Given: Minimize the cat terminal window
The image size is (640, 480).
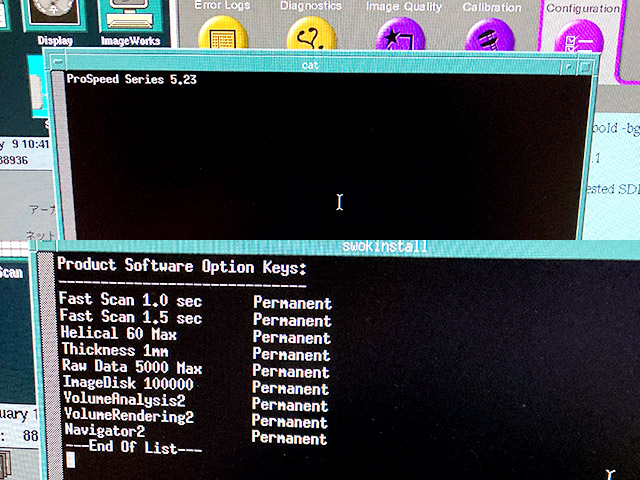Looking at the screenshot, I should click(x=569, y=67).
